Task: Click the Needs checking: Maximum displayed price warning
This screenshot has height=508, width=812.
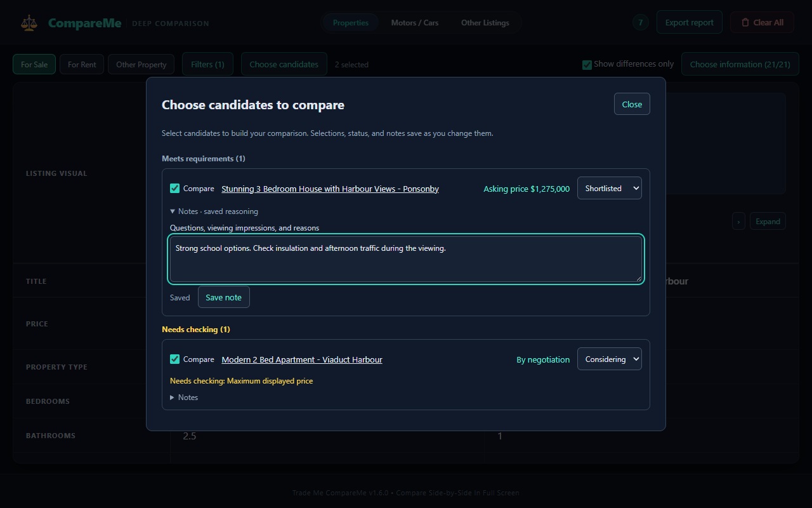Action: coord(241,381)
